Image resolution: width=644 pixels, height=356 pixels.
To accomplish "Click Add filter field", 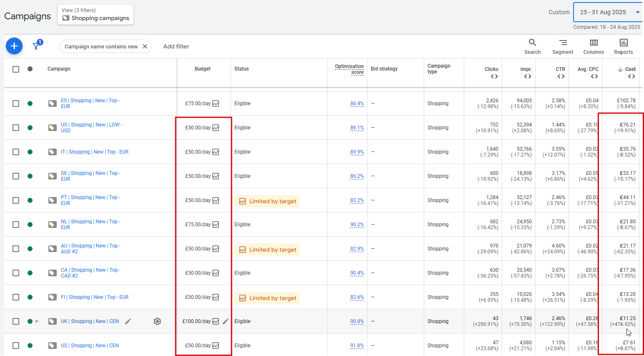I will [x=176, y=46].
